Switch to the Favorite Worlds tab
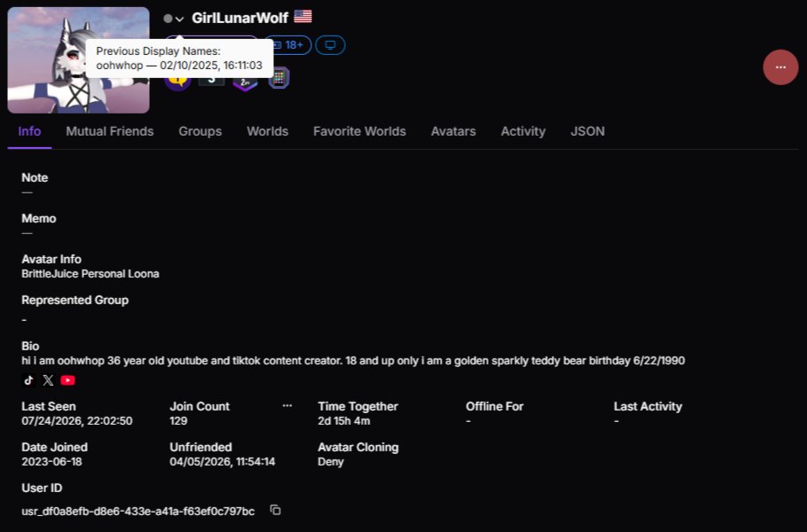 pyautogui.click(x=359, y=131)
